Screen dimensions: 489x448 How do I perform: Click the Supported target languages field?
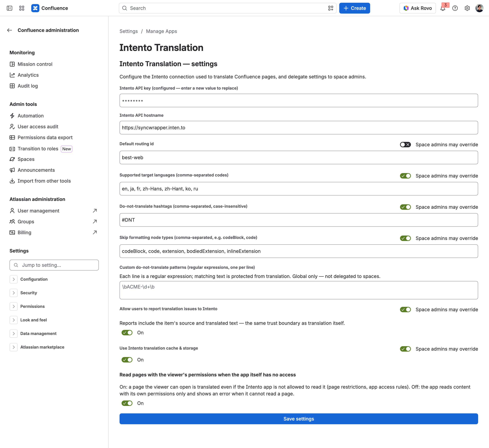pos(299,189)
